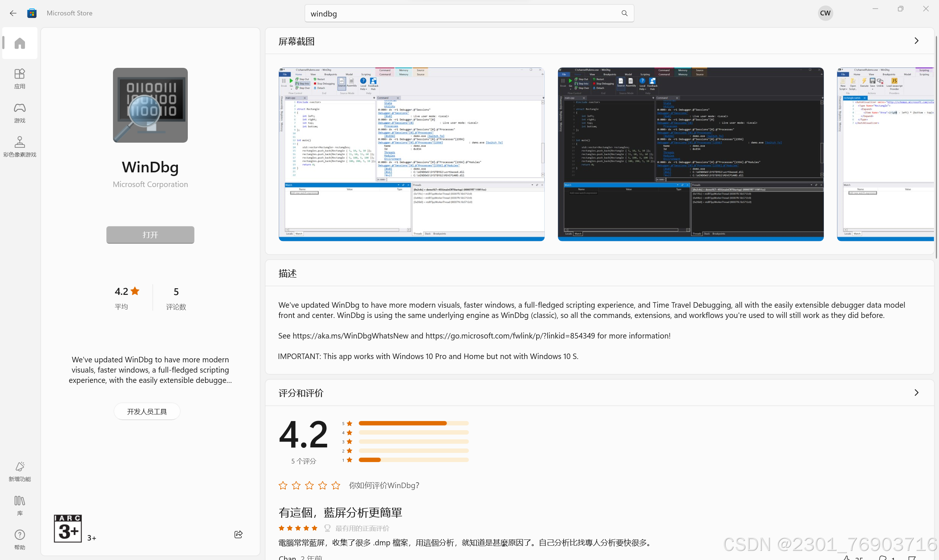Click the search magnifier icon
Screen dimensions: 939x560
624,13
